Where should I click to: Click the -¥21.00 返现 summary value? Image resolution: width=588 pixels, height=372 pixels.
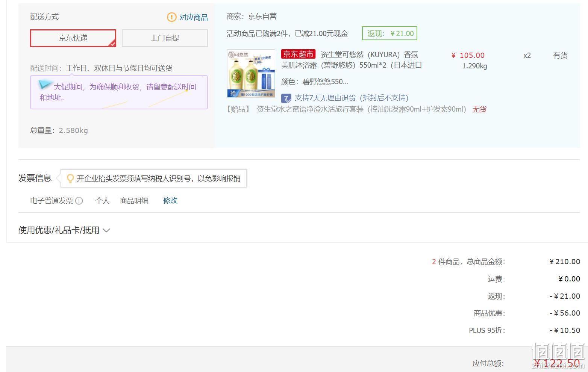coord(565,296)
